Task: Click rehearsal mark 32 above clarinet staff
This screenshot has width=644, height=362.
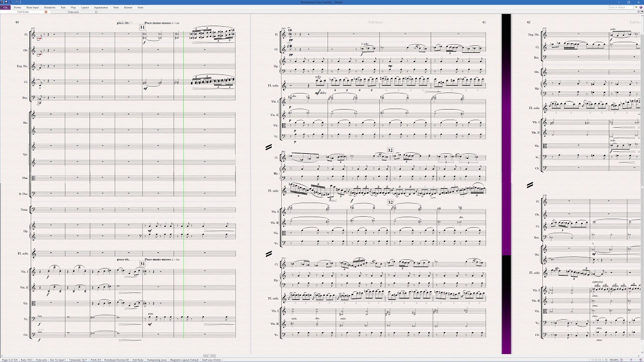Action: 390,150
